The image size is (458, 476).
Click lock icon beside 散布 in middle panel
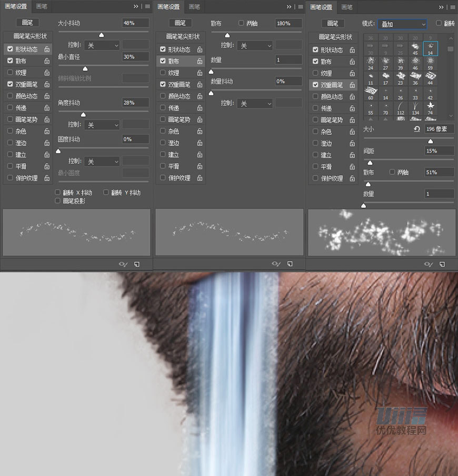point(200,61)
